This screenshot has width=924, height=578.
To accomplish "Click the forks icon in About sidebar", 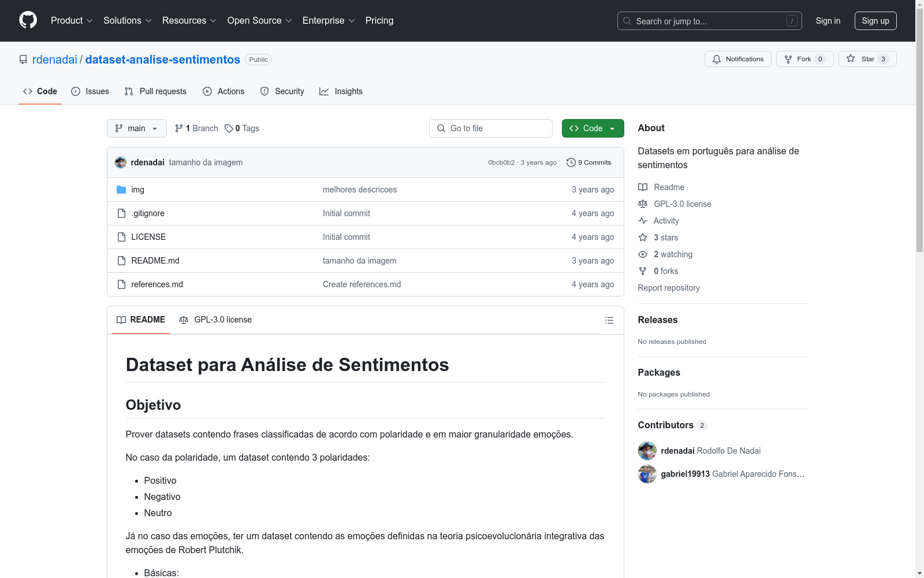I will click(643, 271).
